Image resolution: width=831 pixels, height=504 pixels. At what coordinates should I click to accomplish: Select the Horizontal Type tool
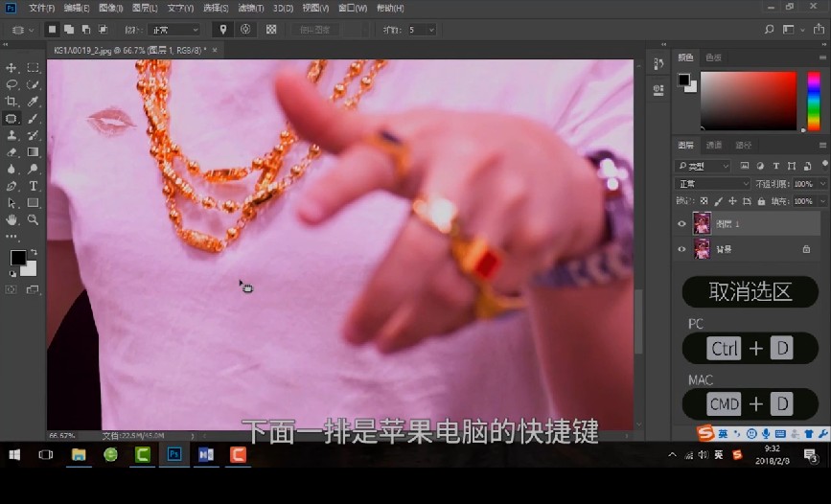34,186
